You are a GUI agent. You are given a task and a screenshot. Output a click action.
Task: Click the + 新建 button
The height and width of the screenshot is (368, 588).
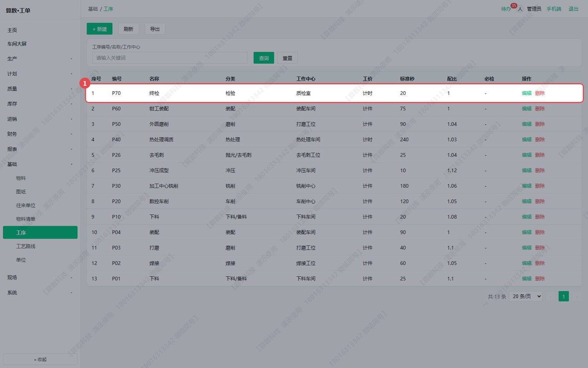coord(100,29)
